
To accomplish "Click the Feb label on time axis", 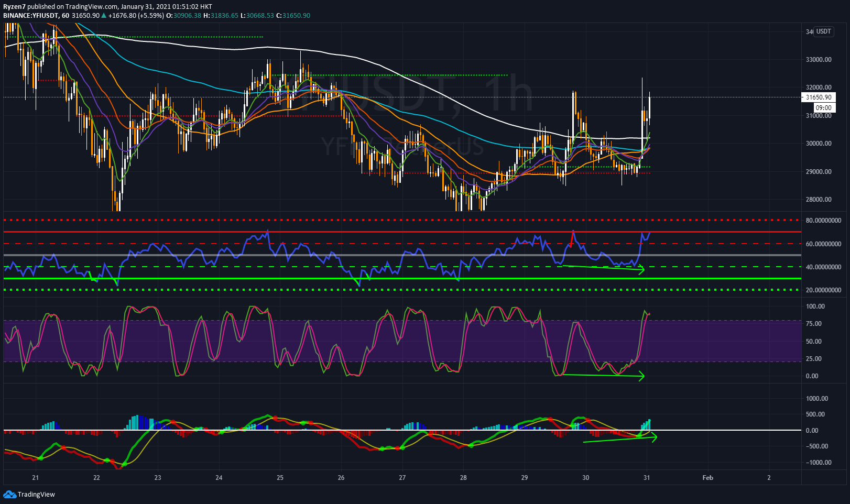I will coord(708,478).
